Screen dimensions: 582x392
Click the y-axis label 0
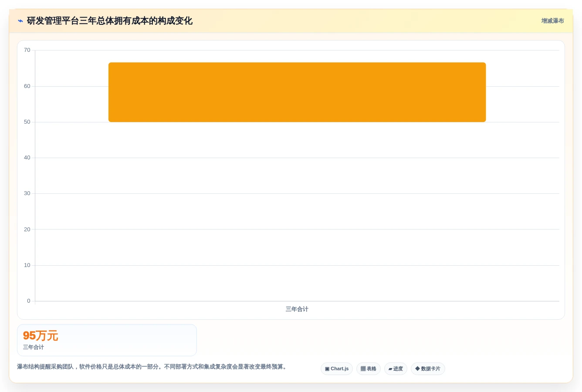(29, 301)
